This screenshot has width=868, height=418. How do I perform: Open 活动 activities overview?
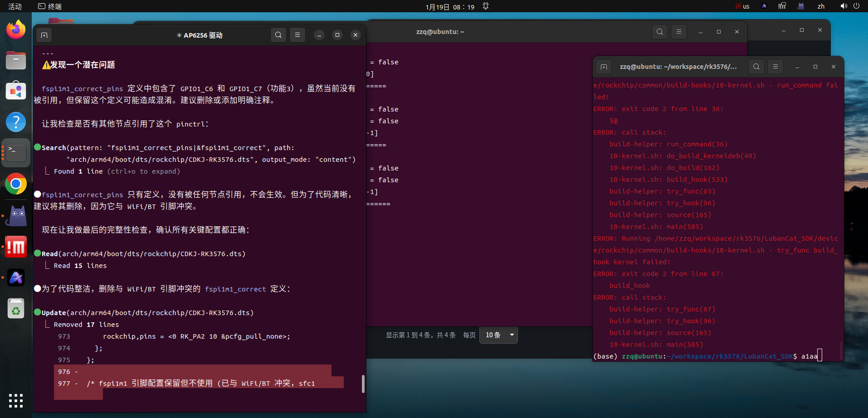coord(15,6)
